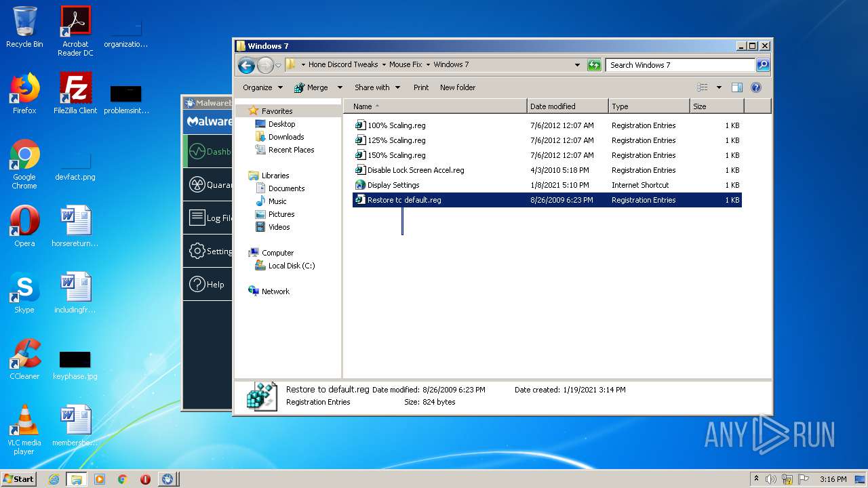Open Malwarebytes Settings sidebar item
The height and width of the screenshot is (488, 868).
pyautogui.click(x=208, y=251)
